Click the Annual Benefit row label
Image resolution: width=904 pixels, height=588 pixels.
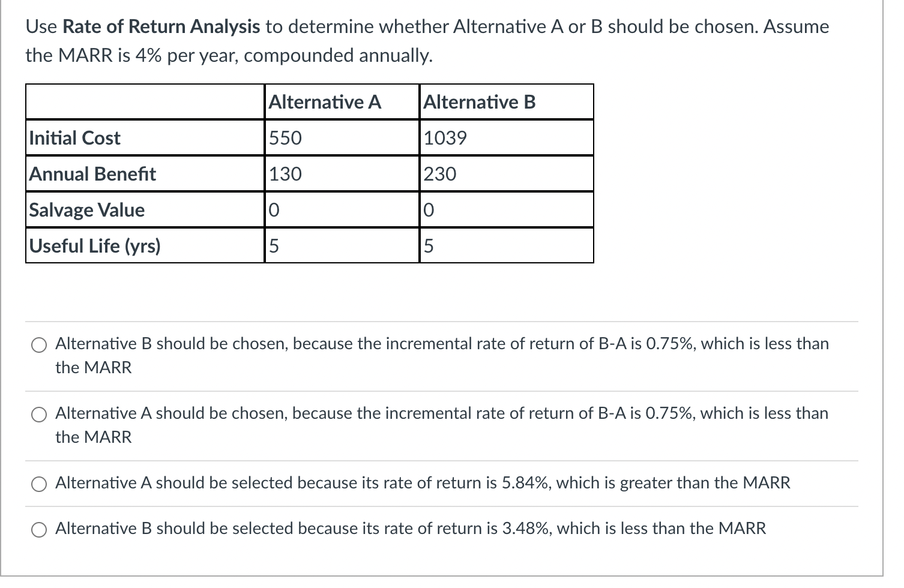(92, 174)
